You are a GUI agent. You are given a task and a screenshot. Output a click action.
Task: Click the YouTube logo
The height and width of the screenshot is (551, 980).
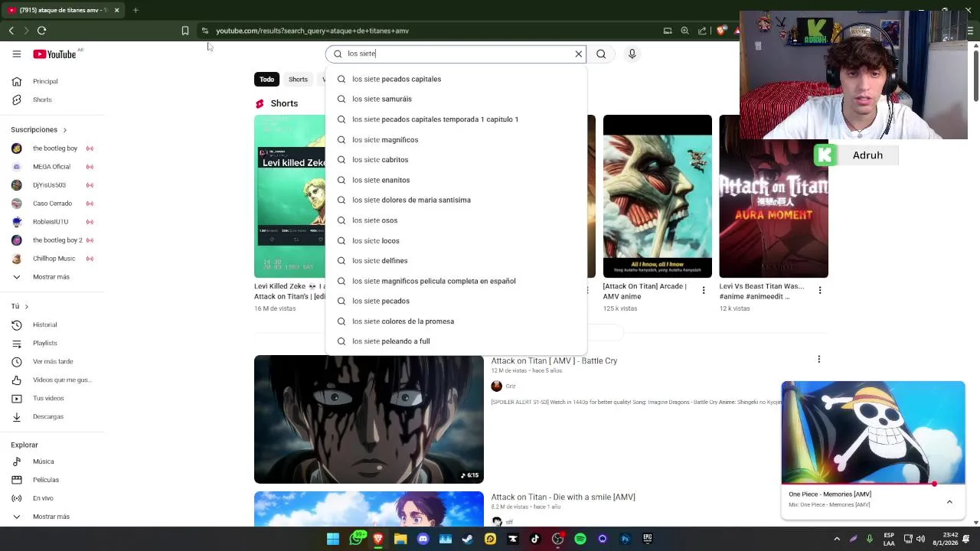pyautogui.click(x=54, y=54)
